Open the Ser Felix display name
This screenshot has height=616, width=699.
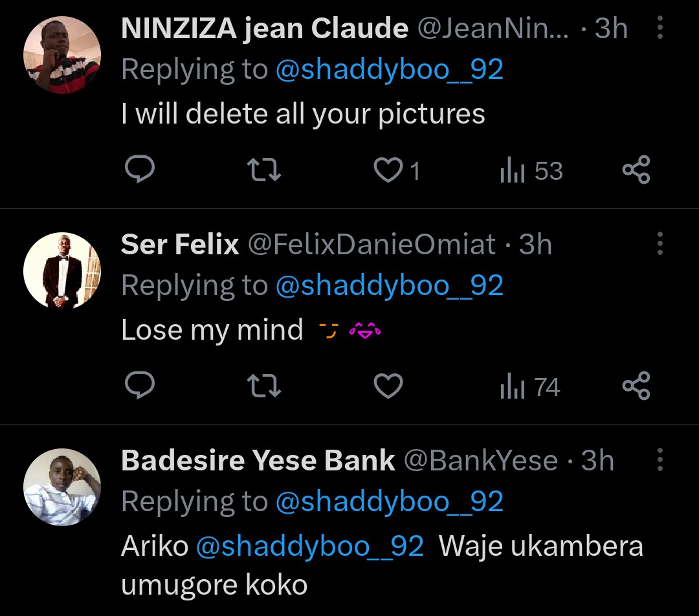point(180,245)
